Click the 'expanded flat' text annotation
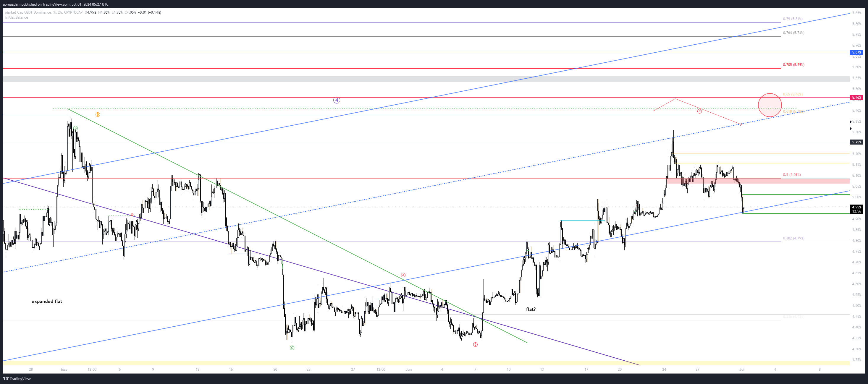This screenshot has height=384, width=868. 47,302
